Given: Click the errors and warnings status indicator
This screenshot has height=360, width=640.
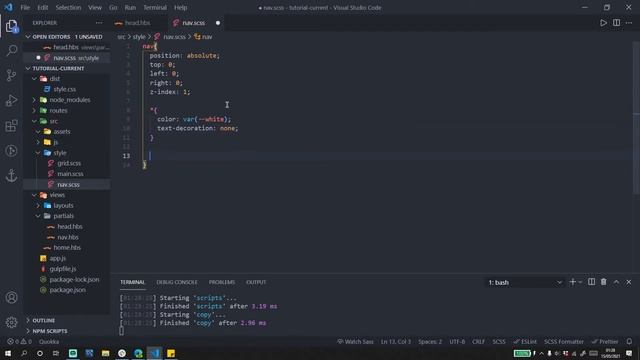Looking at the screenshot, I should (19, 342).
